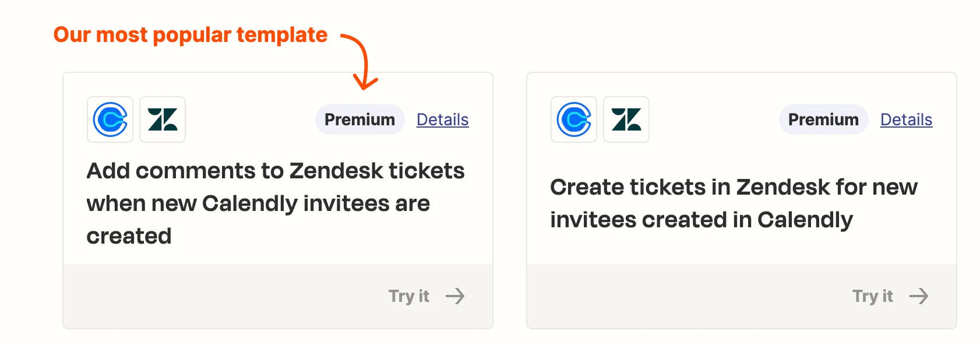
Task: Click the Our most popular template label
Action: click(x=191, y=35)
